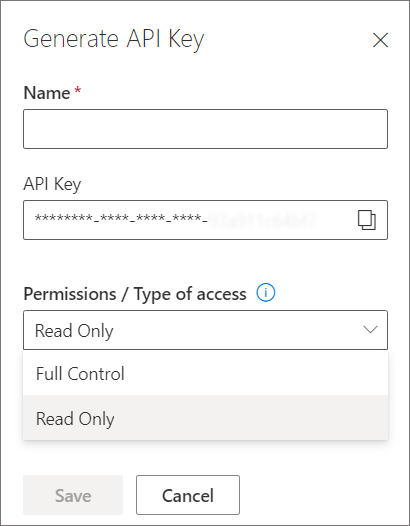Click the empty area below the API Key field
410x526 pixels.
click(205, 262)
